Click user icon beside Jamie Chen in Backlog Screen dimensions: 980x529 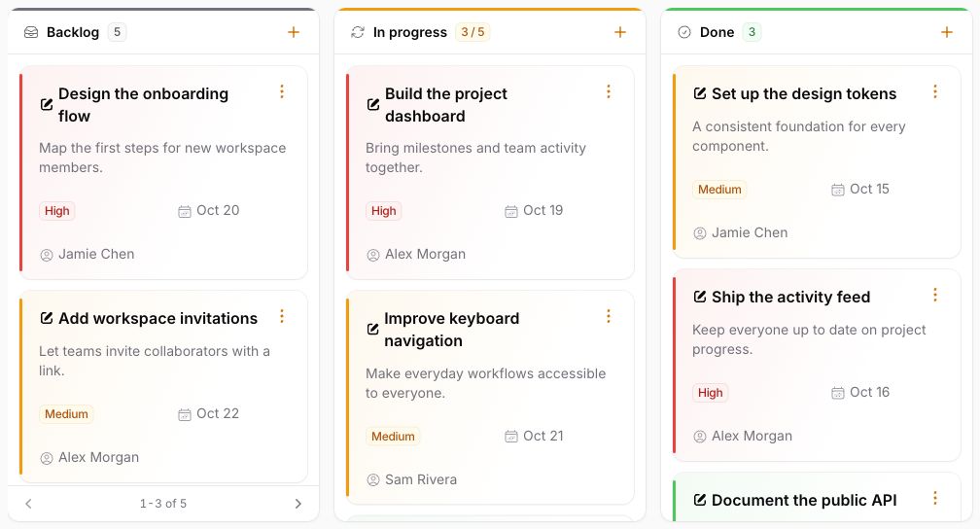[47, 255]
